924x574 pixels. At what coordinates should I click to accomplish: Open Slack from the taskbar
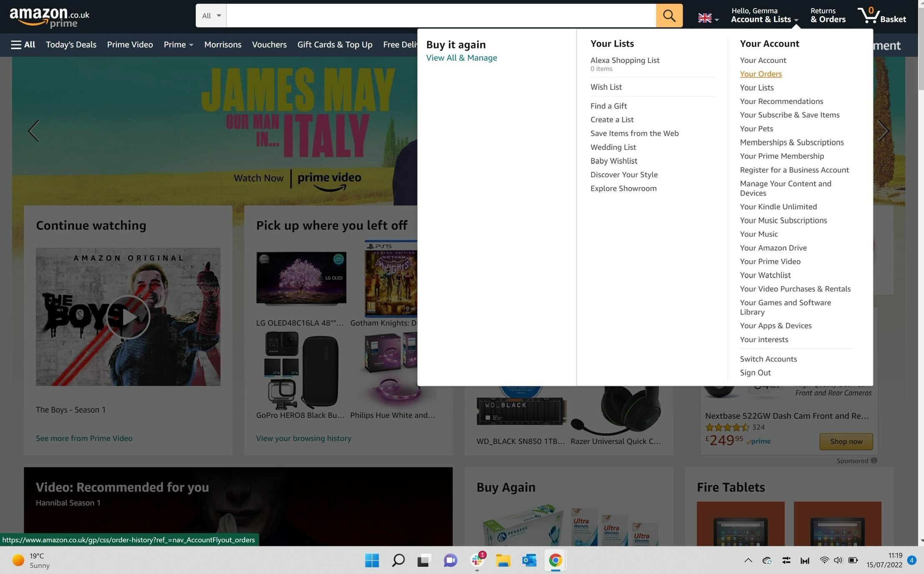point(477,560)
